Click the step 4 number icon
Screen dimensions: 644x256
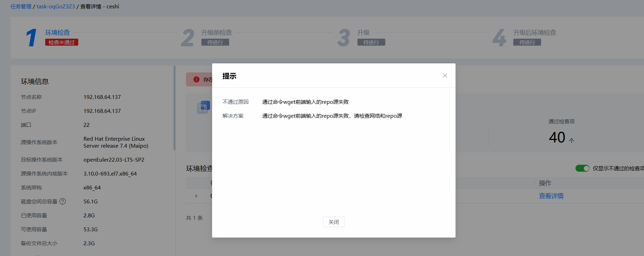pyautogui.click(x=499, y=38)
